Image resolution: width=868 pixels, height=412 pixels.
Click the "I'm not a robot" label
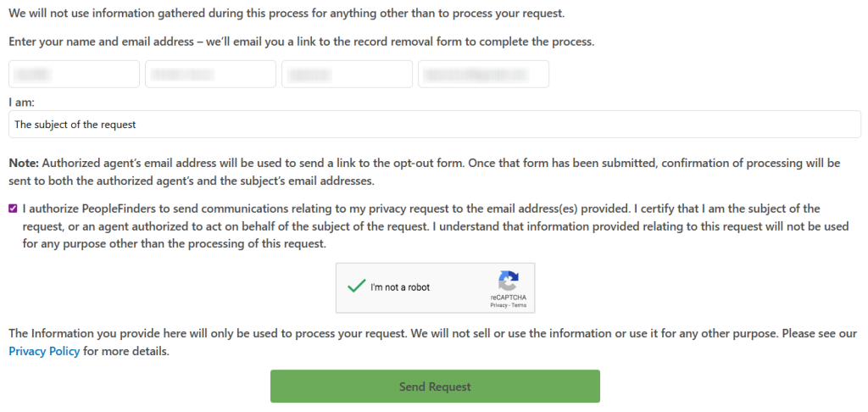pyautogui.click(x=400, y=287)
